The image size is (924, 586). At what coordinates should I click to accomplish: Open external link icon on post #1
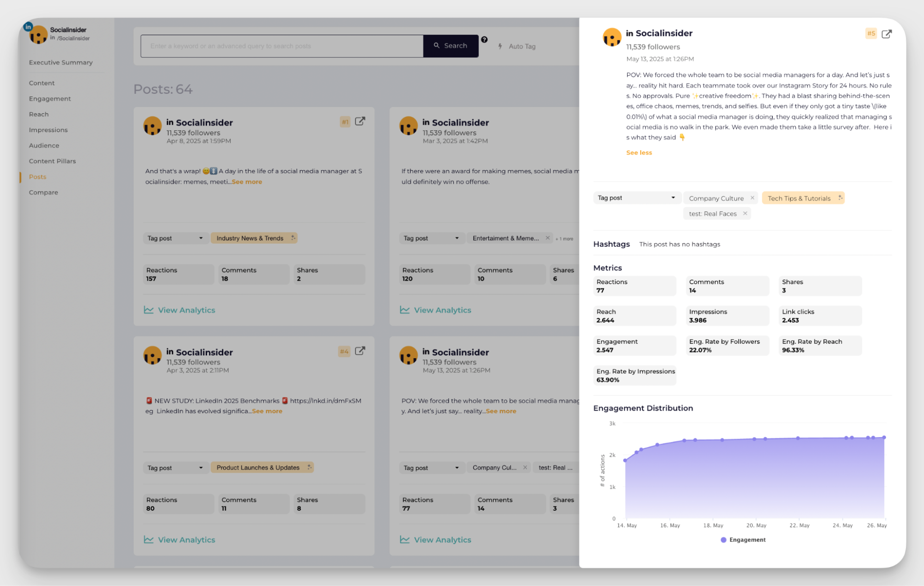point(360,122)
